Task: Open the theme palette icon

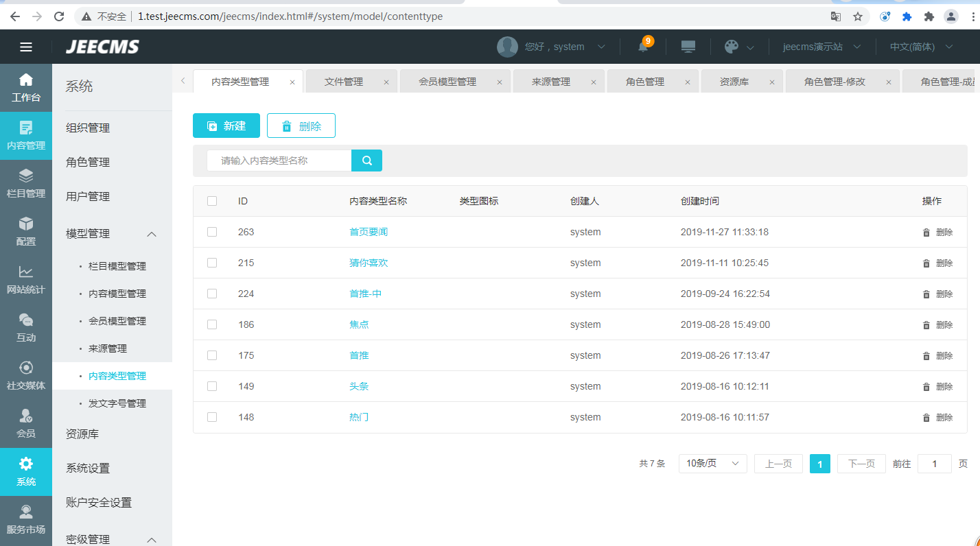Action: [x=732, y=47]
